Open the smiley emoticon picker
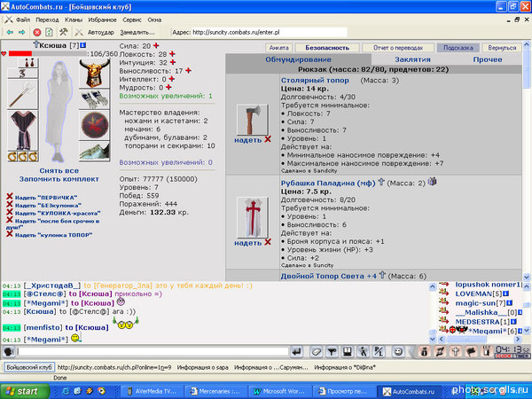 [x=398, y=352]
